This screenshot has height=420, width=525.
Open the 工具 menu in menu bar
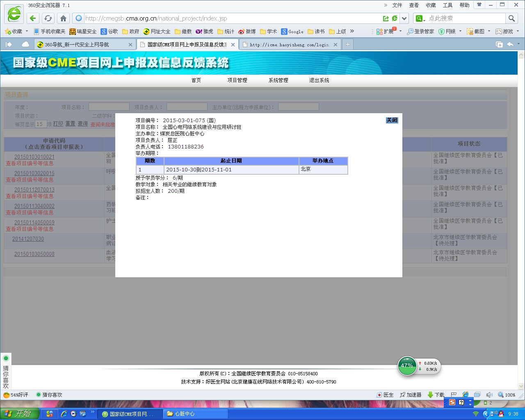pos(447,5)
